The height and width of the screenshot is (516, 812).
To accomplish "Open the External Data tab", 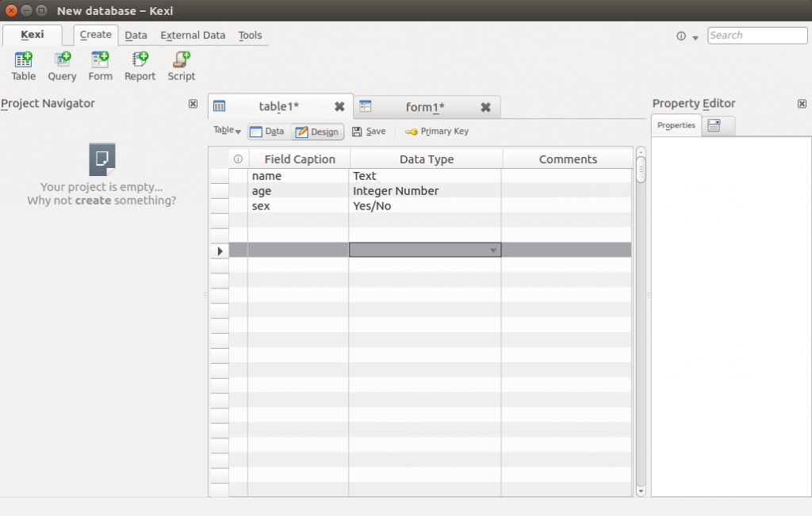I will coord(193,35).
